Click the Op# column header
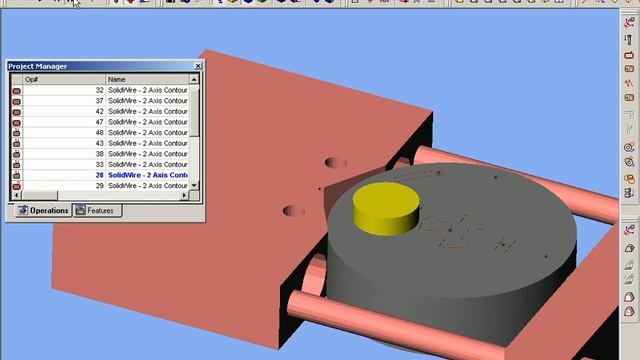 pos(64,79)
